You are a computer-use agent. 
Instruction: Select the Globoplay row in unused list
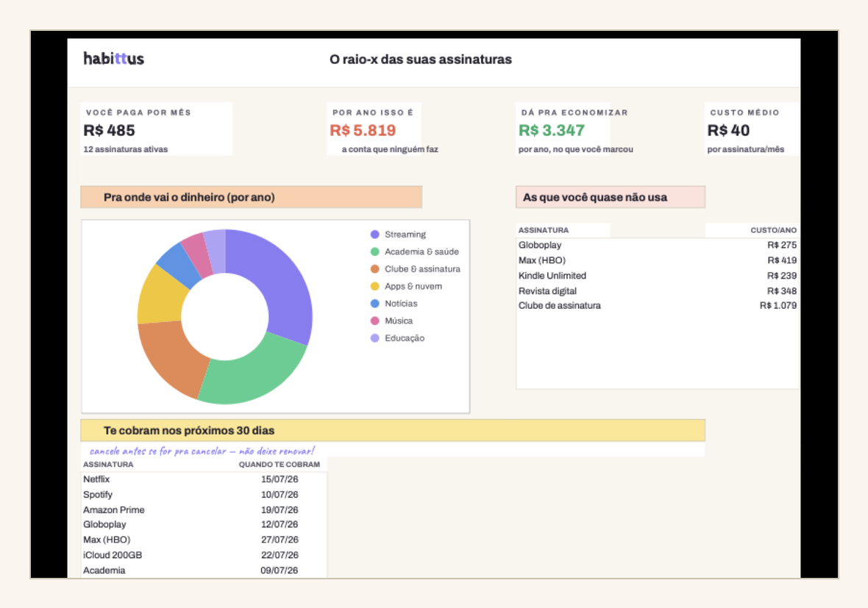(x=657, y=245)
